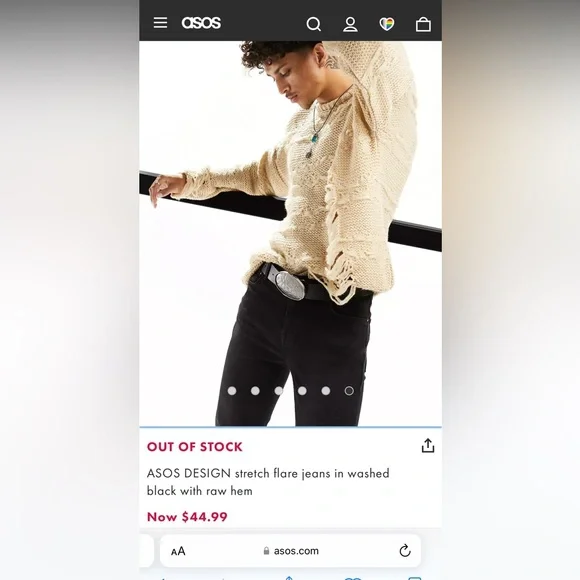Tap the product photo of model
This screenshot has height=580, width=580.
[x=290, y=234]
